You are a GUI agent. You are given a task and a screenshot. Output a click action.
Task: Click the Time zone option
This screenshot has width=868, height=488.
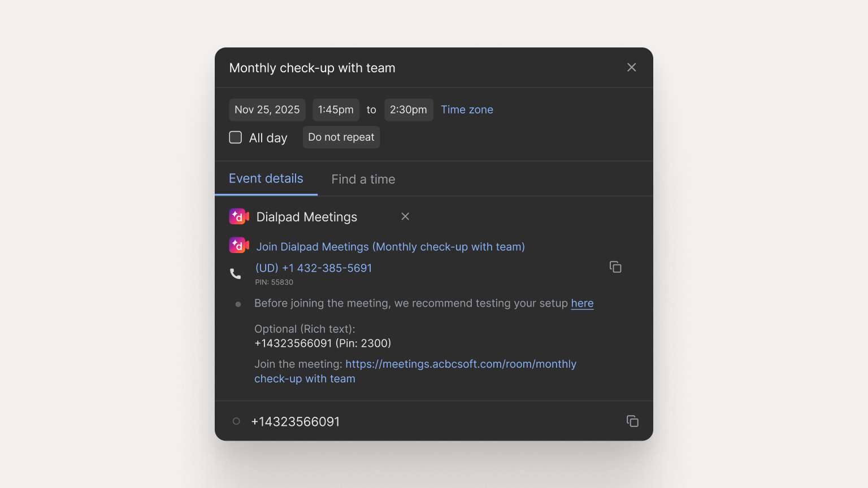467,109
